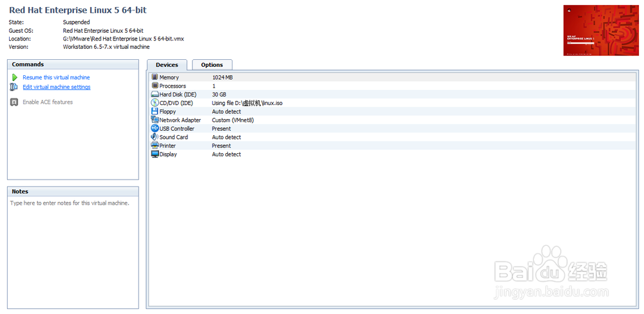Screen dimensions: 644x314
Task: Select the Floppy row label
Action: point(167,112)
